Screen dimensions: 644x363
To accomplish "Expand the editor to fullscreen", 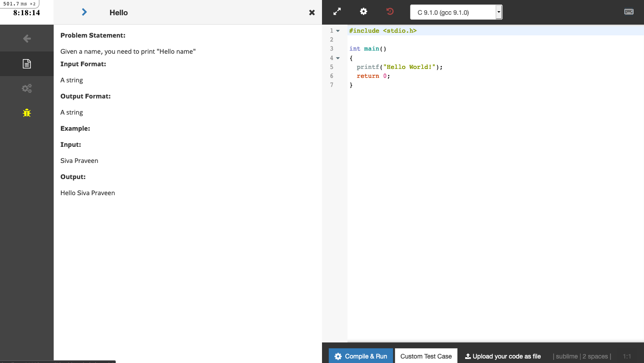I will 337,11.
